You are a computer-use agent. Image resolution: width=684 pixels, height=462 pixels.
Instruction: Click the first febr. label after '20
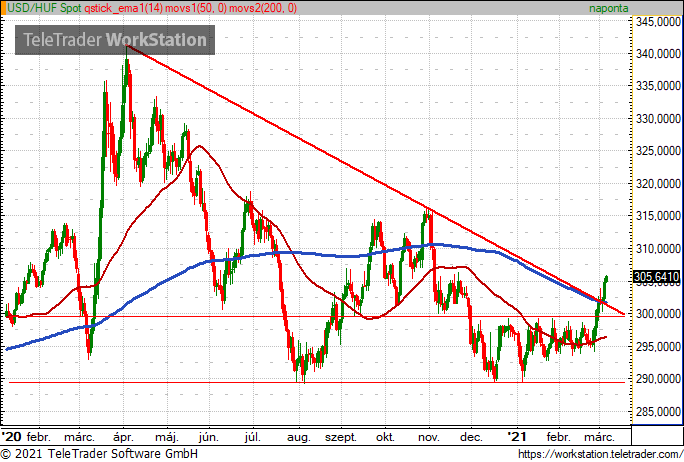(39, 437)
